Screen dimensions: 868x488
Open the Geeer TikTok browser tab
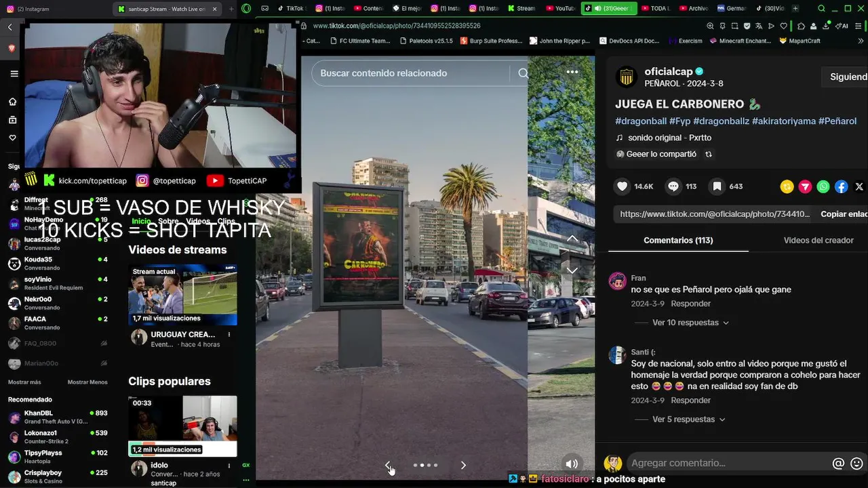click(x=608, y=9)
